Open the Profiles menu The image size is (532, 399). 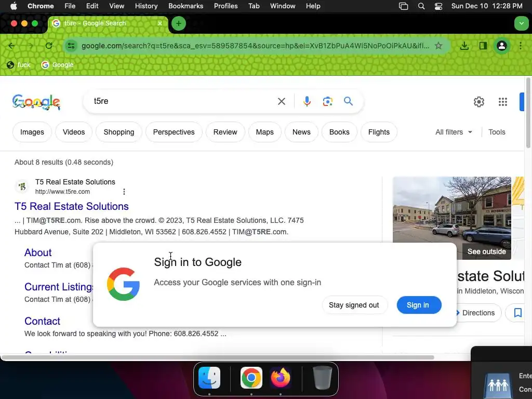[x=225, y=6]
